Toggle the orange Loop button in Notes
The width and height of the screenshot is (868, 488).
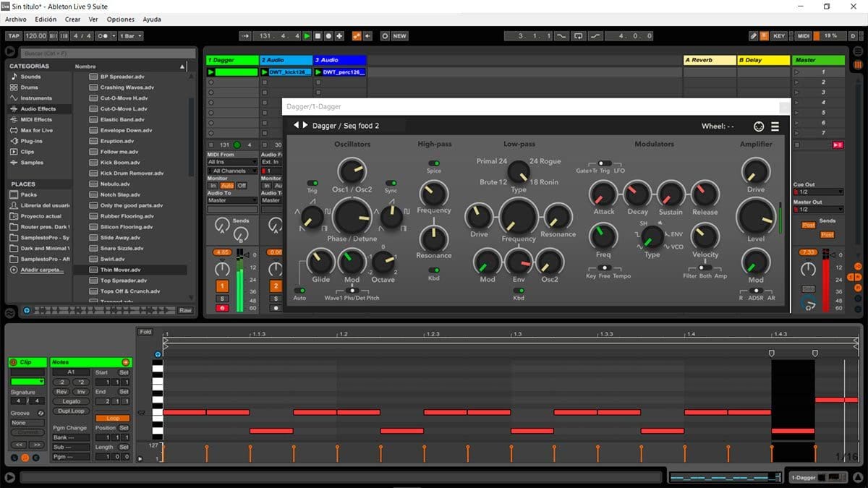coord(113,419)
